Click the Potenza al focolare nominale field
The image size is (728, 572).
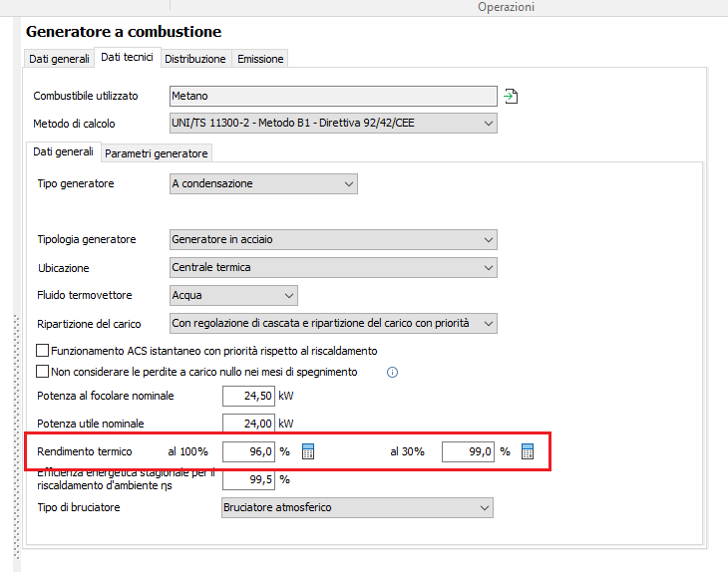point(248,396)
